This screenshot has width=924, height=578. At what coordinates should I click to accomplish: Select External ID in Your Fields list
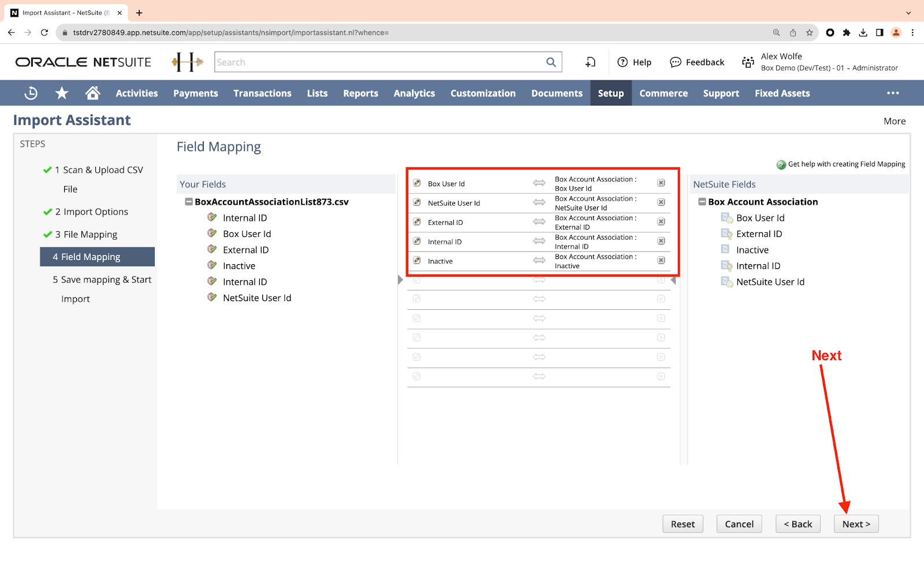[245, 250]
